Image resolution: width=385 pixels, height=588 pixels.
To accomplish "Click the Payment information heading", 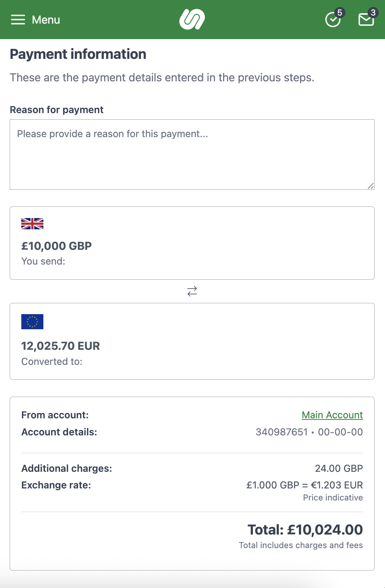I will point(78,54).
